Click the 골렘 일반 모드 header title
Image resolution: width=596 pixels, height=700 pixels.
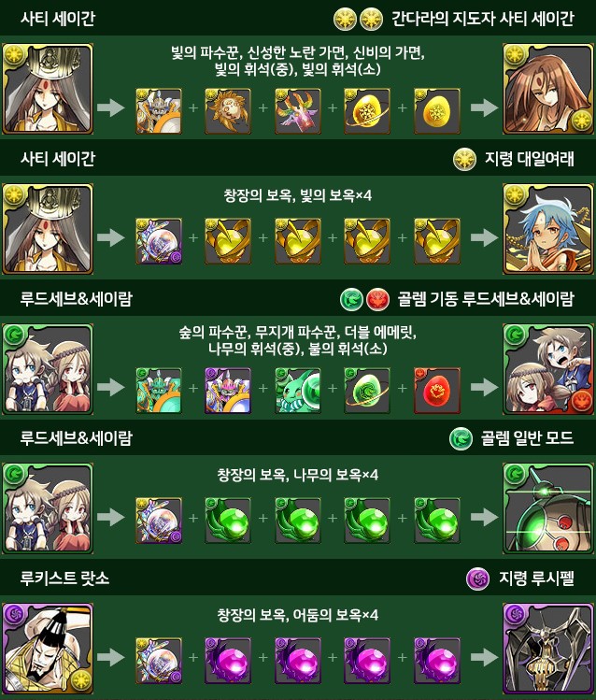point(527,438)
